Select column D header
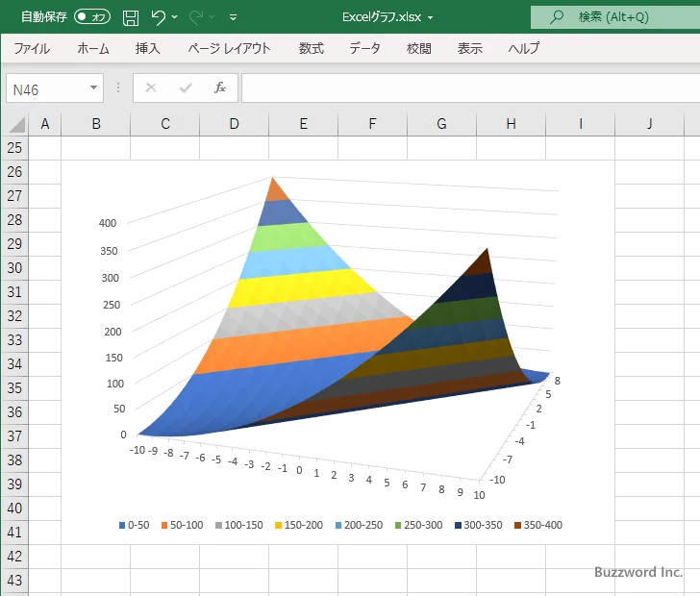This screenshot has height=596, width=700. click(235, 124)
